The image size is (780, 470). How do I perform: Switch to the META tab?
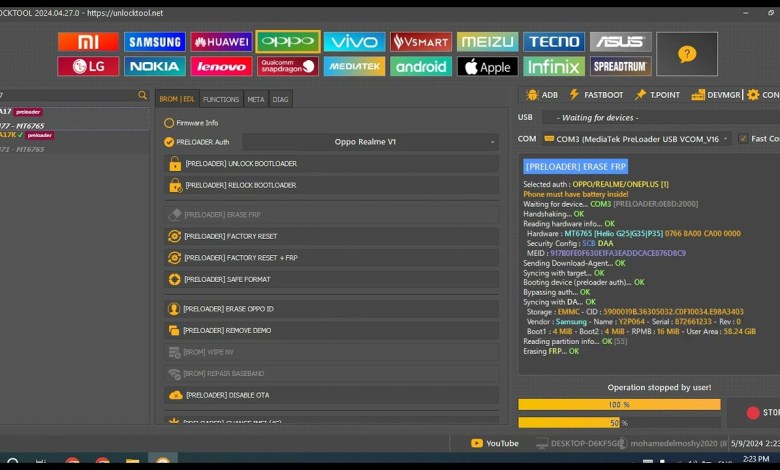coord(256,99)
